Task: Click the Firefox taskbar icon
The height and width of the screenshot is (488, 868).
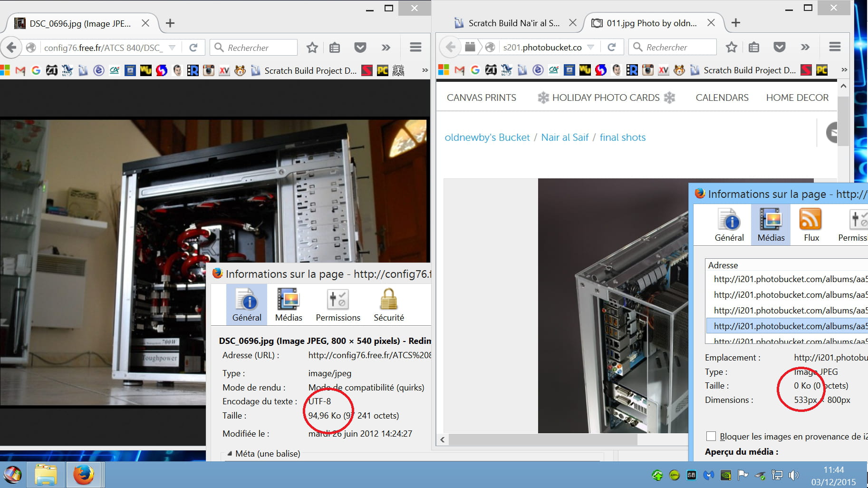Action: point(83,474)
